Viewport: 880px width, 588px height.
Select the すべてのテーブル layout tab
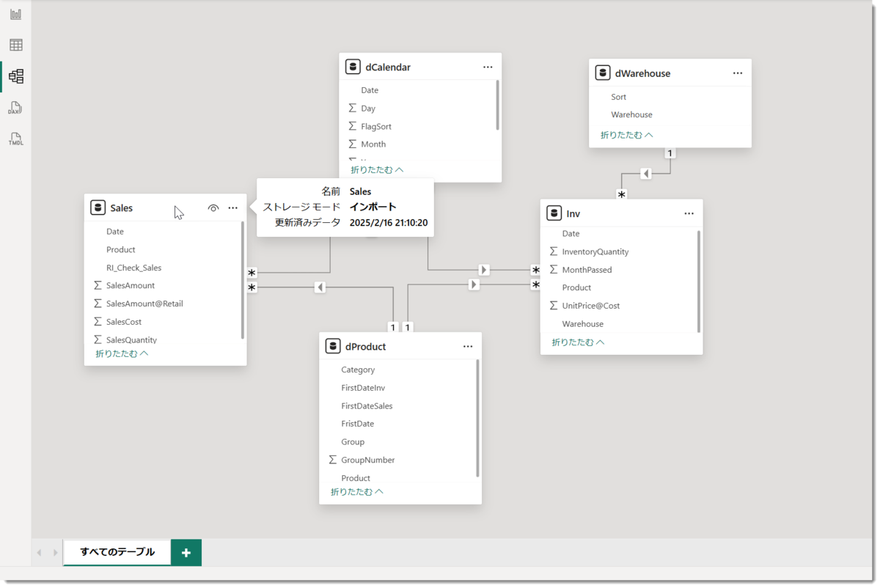[117, 552]
